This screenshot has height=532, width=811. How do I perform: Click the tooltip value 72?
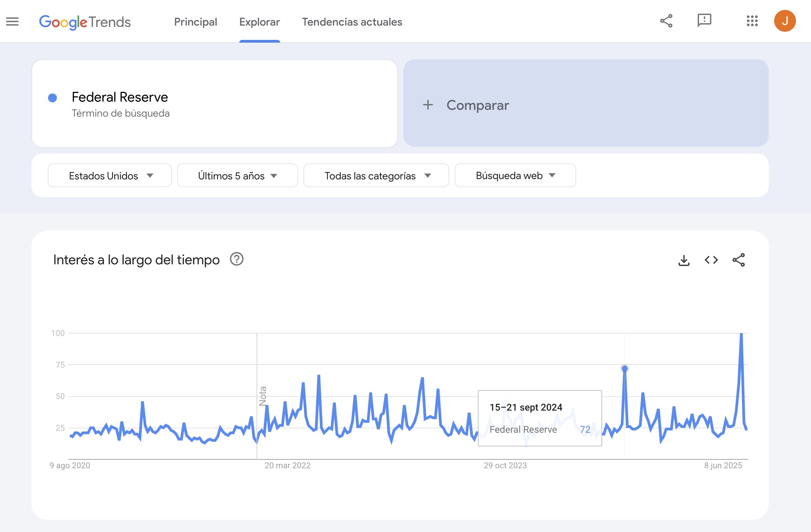pyautogui.click(x=585, y=429)
